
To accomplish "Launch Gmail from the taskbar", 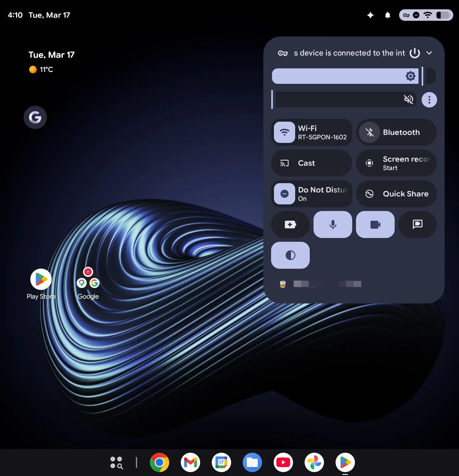I will [190, 462].
